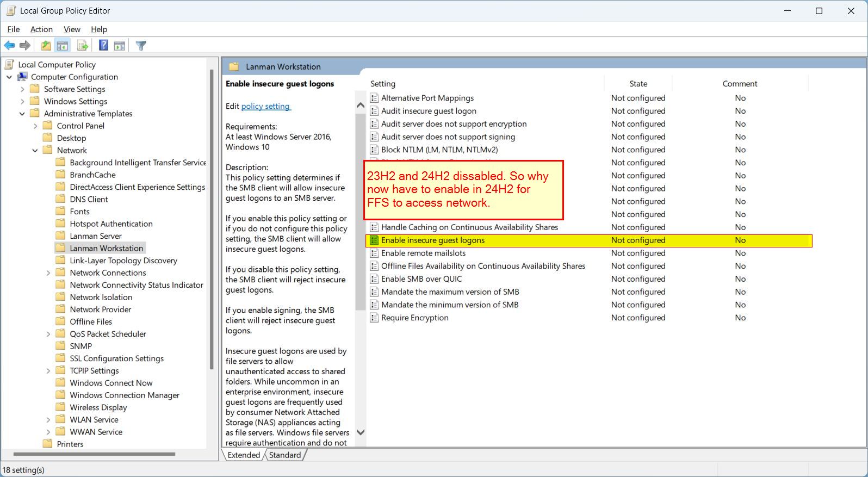
Task: Select the Desktop tree folder
Action: [71, 138]
